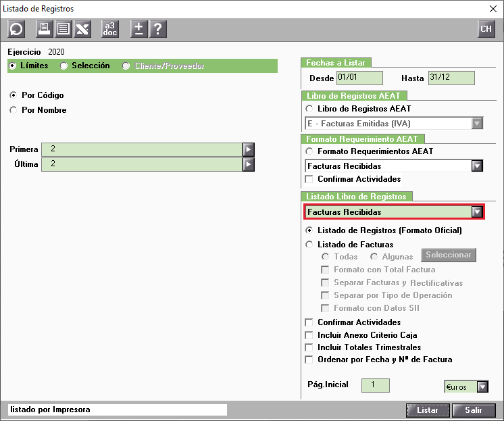Enable Ordenar por Fecha y Nº de Factura
Viewport: 504px width, 421px height.
(309, 360)
